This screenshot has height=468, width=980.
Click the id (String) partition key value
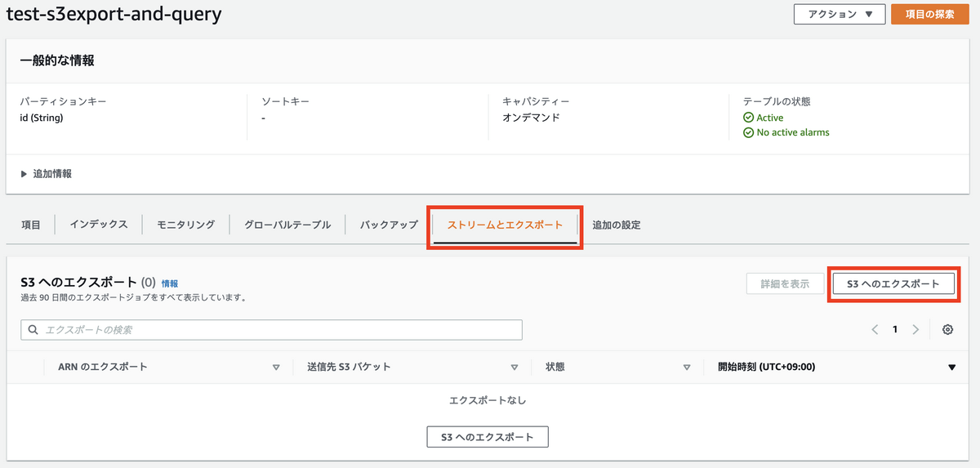tap(42, 118)
